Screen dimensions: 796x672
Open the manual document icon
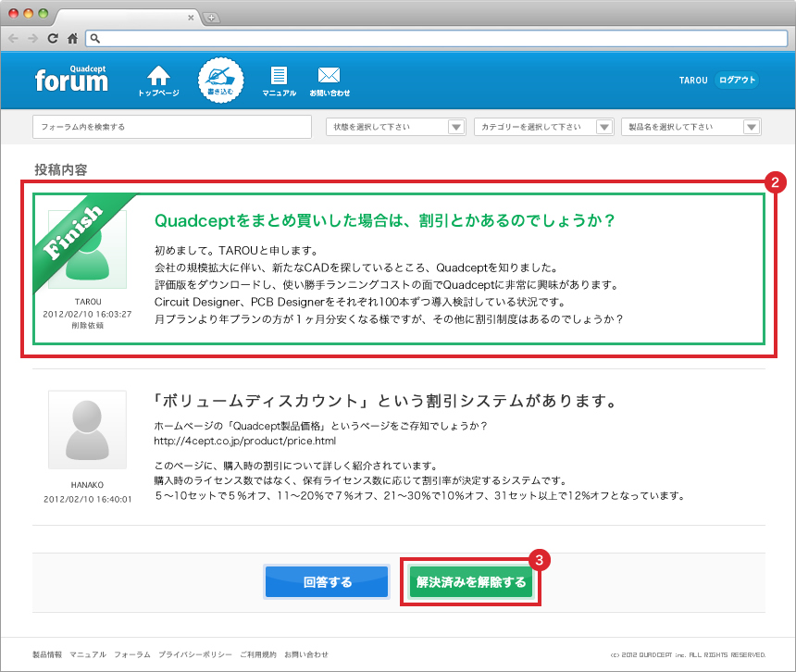pos(279,81)
